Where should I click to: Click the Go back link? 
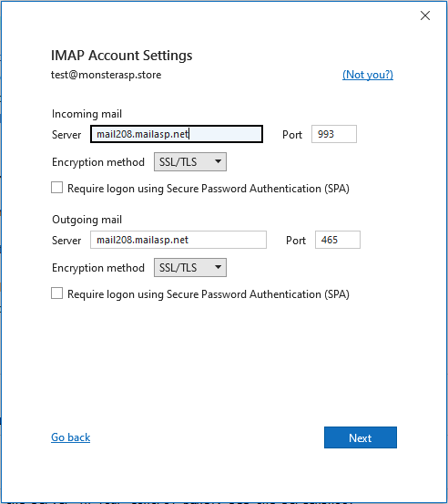coord(71,437)
